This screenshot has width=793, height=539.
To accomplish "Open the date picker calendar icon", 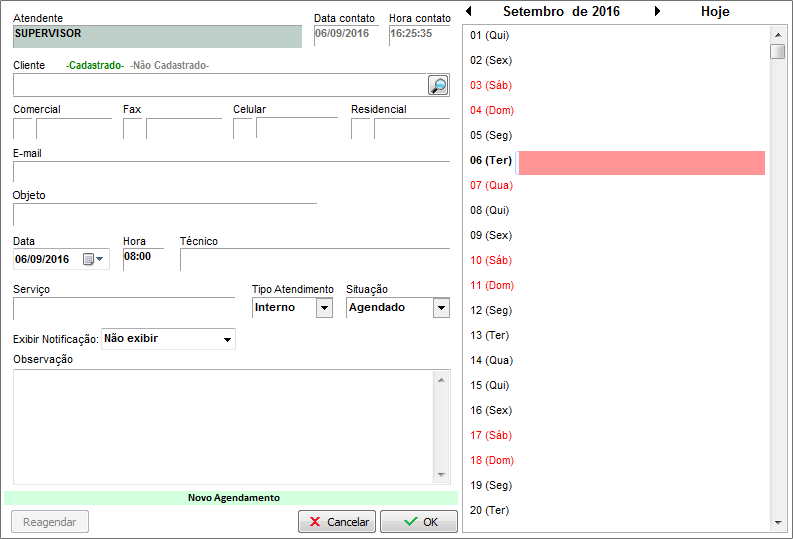I will [89, 259].
